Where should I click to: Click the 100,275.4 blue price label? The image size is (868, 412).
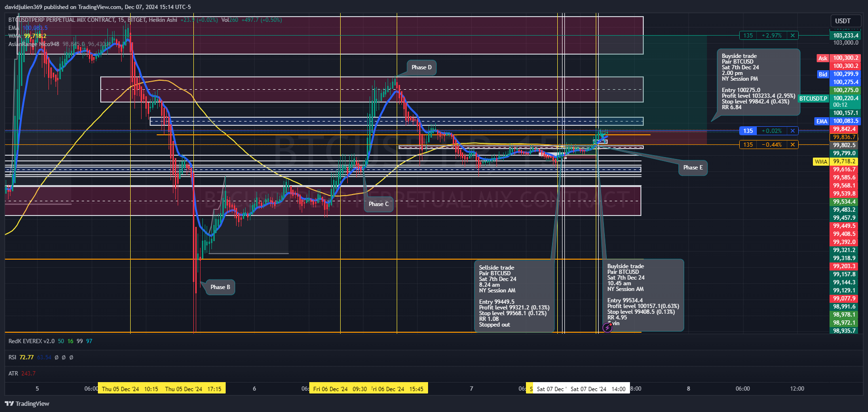point(846,82)
